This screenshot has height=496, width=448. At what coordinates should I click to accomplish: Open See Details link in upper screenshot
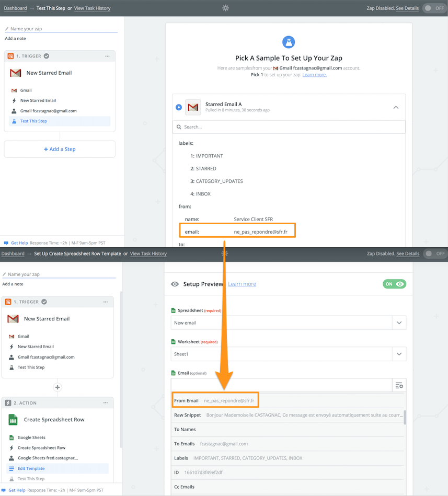407,8
